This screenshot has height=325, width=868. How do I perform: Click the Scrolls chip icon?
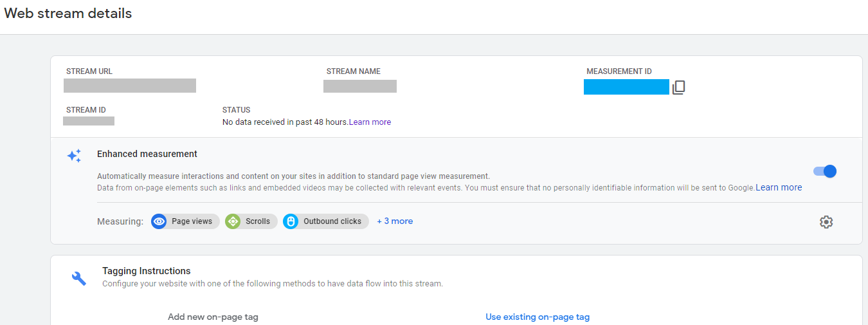coord(233,221)
